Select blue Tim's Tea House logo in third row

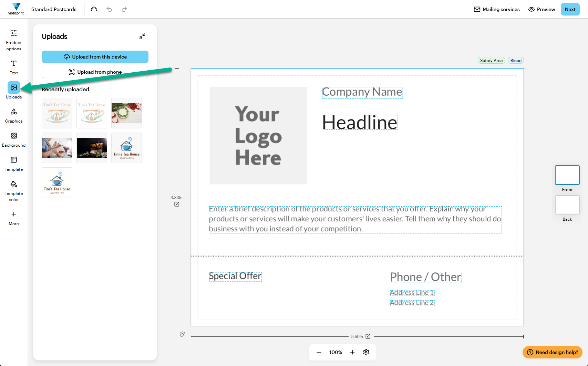(x=57, y=183)
